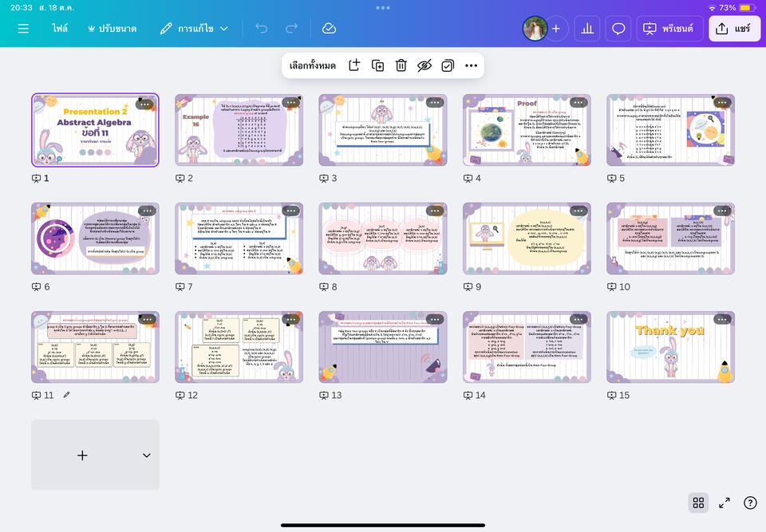Viewport: 766px width, 532px height.
Task: Select the Thank you slide 15 thumbnail
Action: coord(670,347)
